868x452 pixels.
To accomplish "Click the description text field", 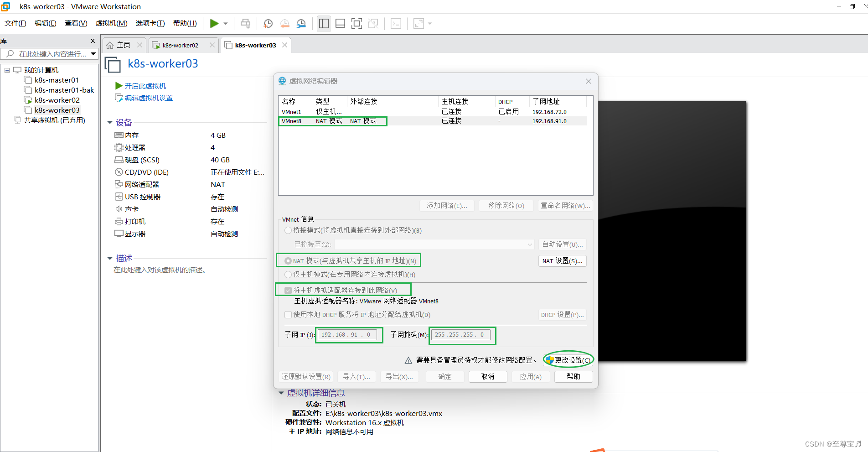I will pyautogui.click(x=160, y=270).
